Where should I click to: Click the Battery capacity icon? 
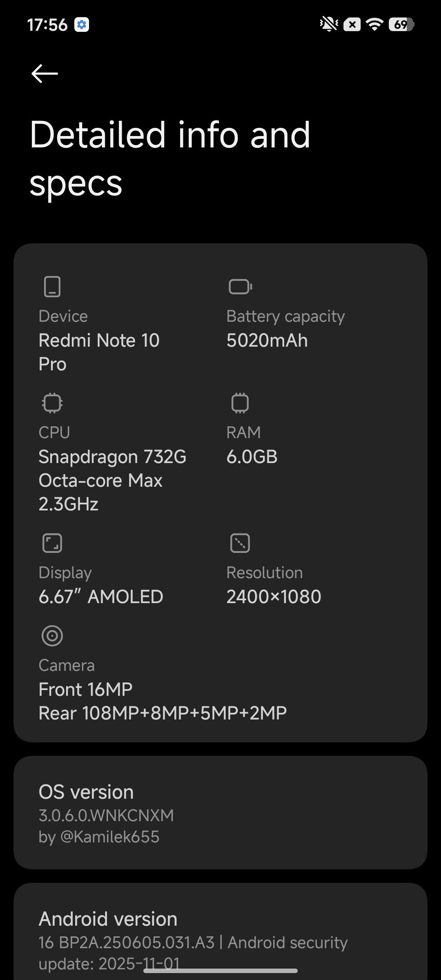[240, 286]
